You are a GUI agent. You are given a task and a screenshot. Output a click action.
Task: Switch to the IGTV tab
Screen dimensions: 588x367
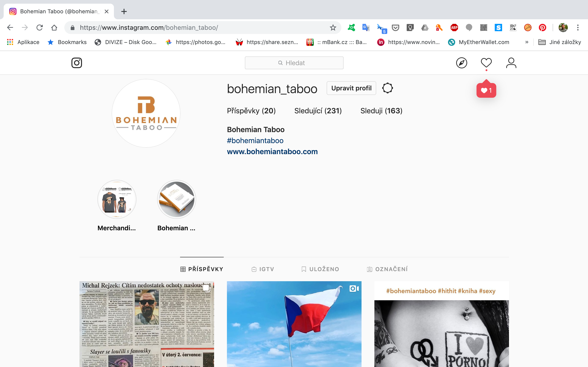tap(263, 269)
